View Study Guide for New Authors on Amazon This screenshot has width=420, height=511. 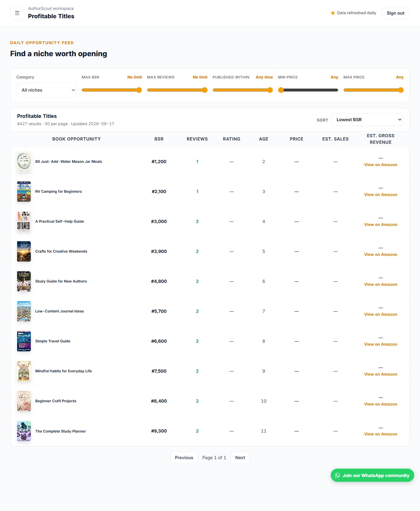[381, 285]
